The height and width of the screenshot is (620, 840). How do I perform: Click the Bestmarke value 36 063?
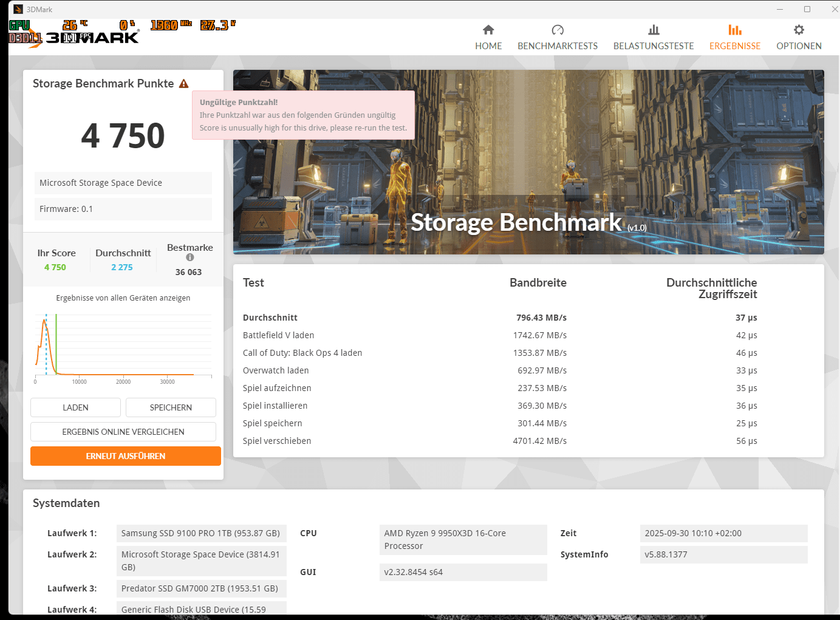tap(189, 272)
